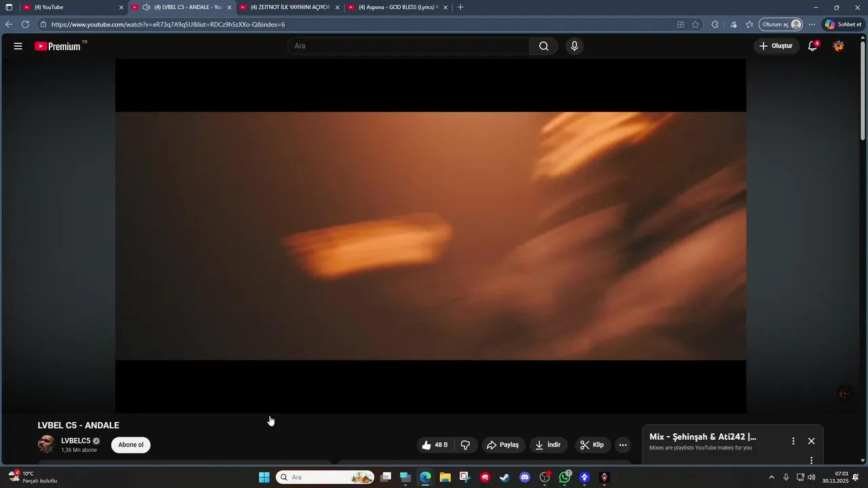Switch to the ZEITNOT İLK YAYININI tab
868x488 pixels.
pos(290,7)
